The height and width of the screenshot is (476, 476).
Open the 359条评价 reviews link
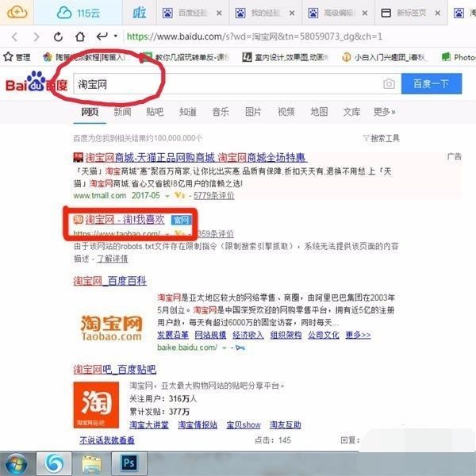tap(216, 234)
